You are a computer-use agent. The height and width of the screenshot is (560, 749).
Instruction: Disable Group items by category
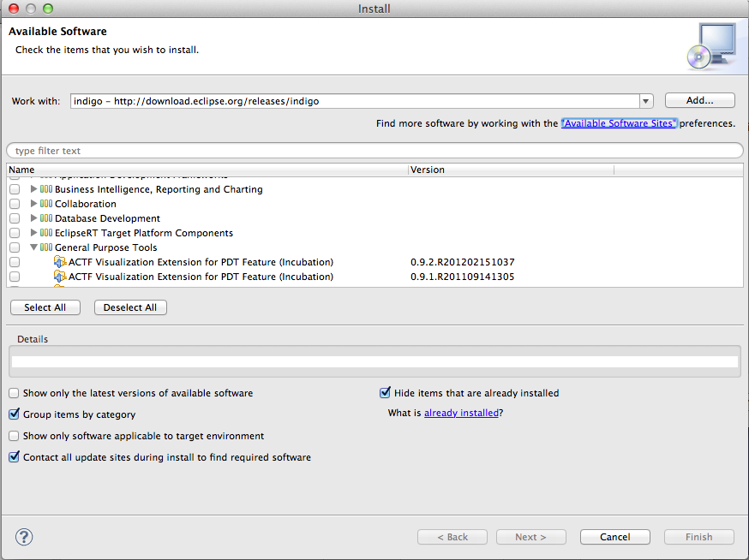tap(14, 414)
